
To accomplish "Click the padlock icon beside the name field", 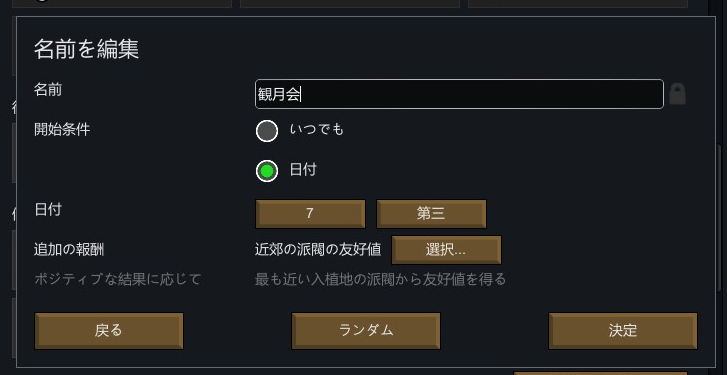I will pyautogui.click(x=677, y=94).
